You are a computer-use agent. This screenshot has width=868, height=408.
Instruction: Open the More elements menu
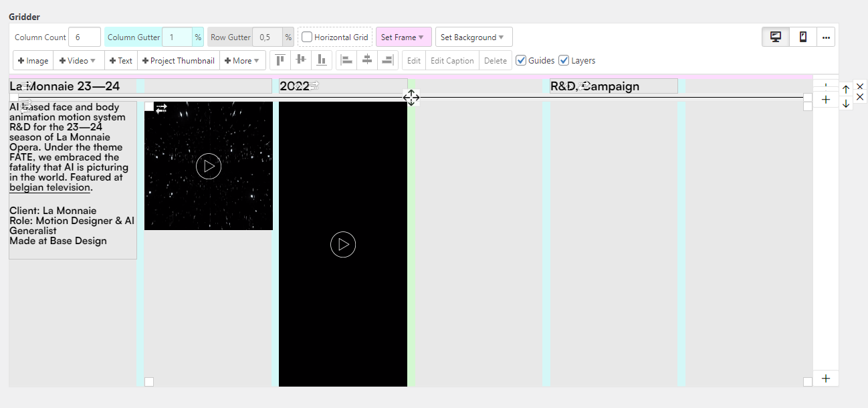(x=243, y=60)
